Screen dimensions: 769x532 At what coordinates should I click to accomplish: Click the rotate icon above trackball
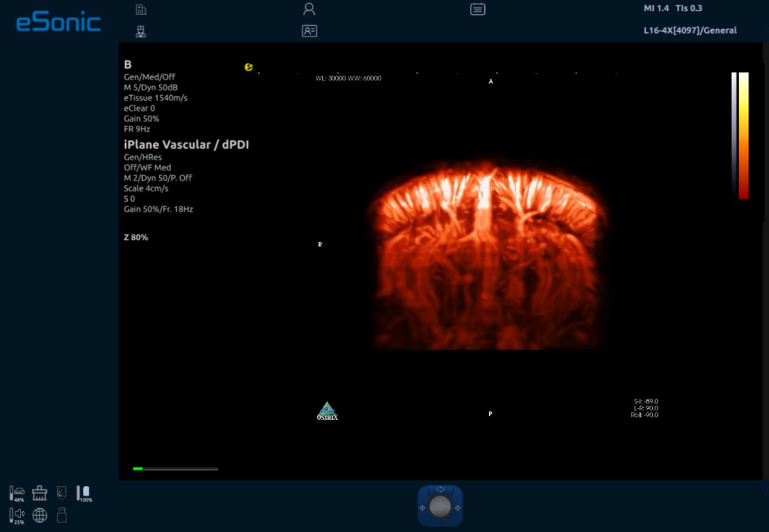pyautogui.click(x=440, y=489)
